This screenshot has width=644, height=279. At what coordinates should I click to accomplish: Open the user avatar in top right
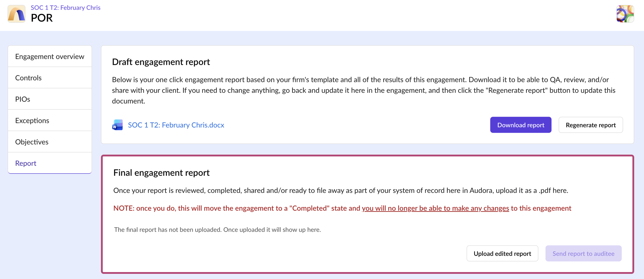pyautogui.click(x=625, y=14)
